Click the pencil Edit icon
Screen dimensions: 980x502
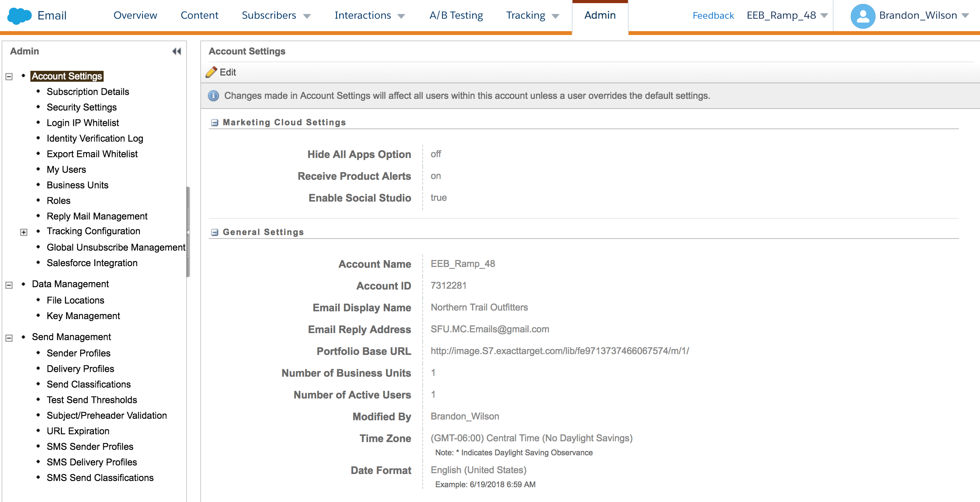212,72
